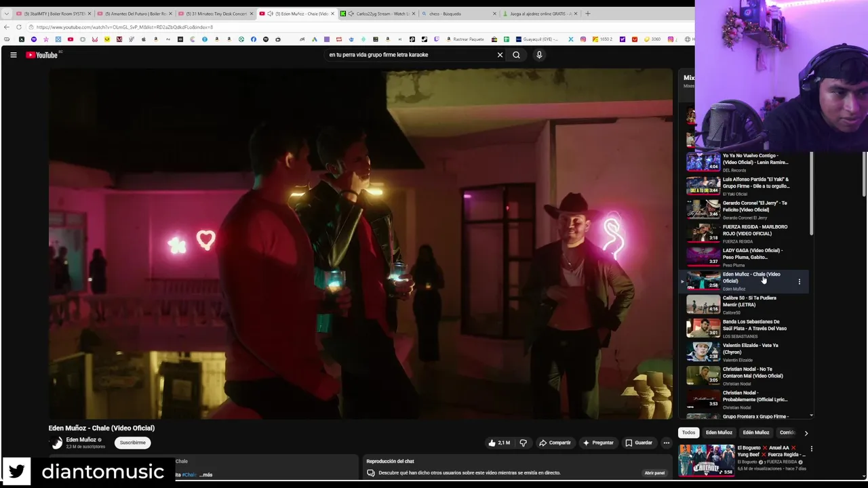
Task: Open a new browser tab
Action: tap(587, 14)
